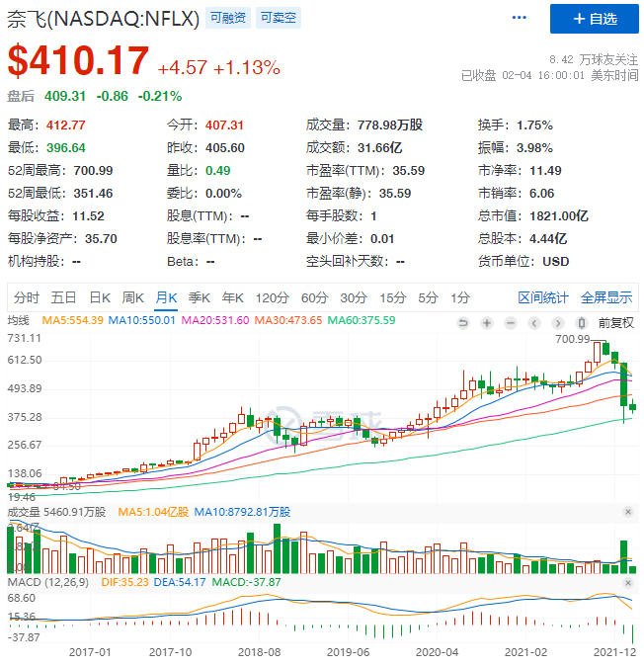Click the MACD (12,26,9) indicator label
Viewport: 644px width, 667px height.
pos(48,582)
